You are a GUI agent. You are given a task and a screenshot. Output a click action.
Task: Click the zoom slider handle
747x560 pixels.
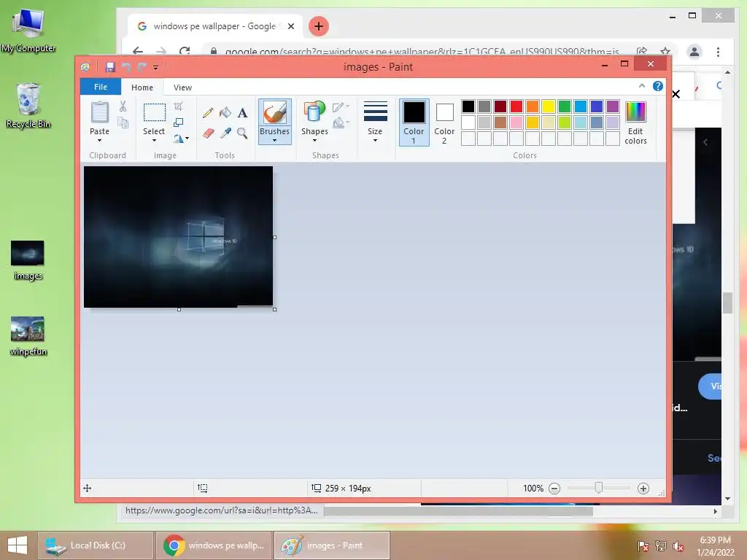[x=598, y=488]
